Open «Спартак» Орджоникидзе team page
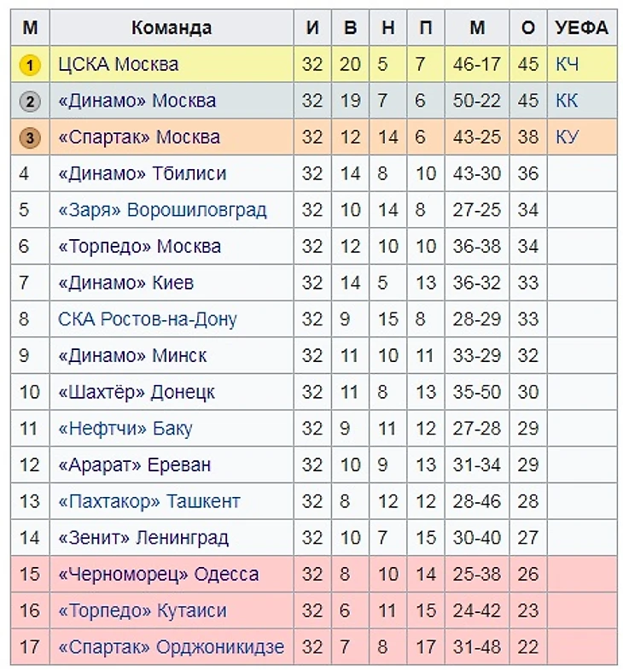623x672 pixels. (x=171, y=647)
